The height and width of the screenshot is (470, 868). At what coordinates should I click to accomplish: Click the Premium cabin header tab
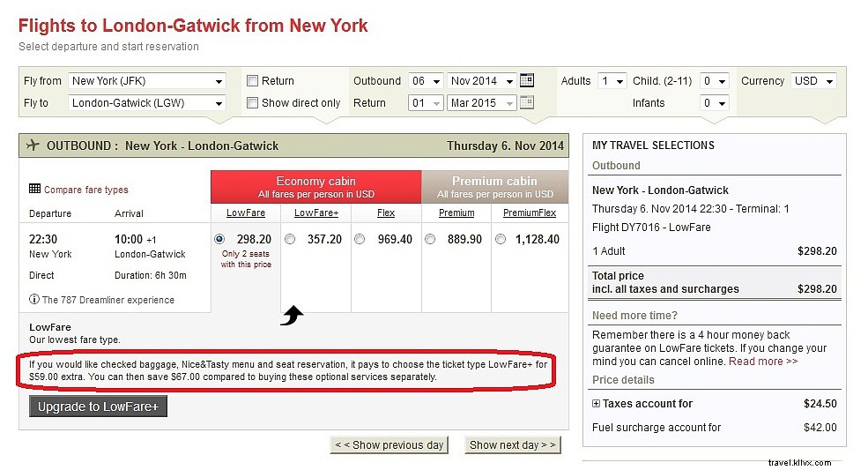pos(494,187)
